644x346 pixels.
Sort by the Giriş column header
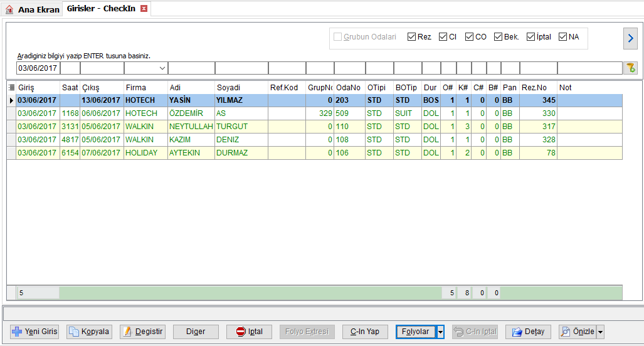pyautogui.click(x=38, y=87)
